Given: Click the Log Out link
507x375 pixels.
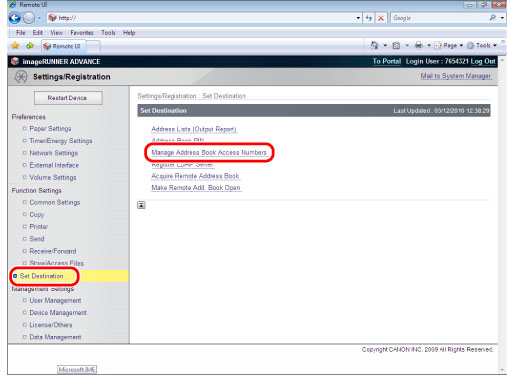Looking at the screenshot, I should click(483, 61).
